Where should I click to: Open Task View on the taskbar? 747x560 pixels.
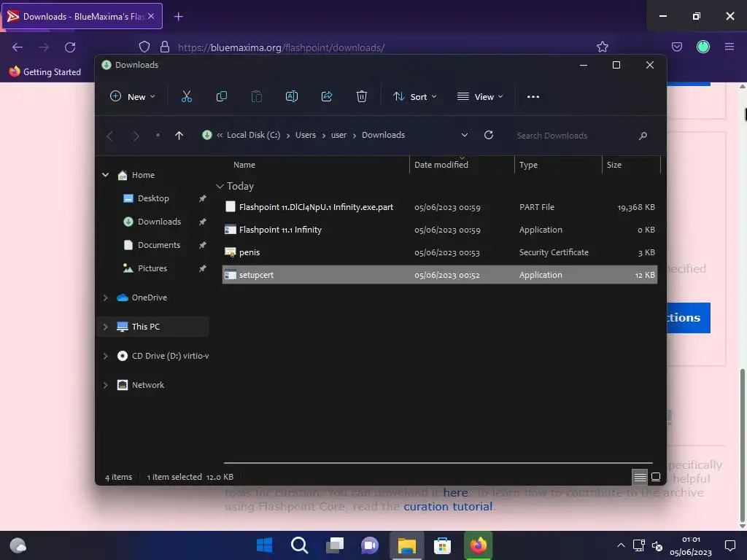coord(334,545)
